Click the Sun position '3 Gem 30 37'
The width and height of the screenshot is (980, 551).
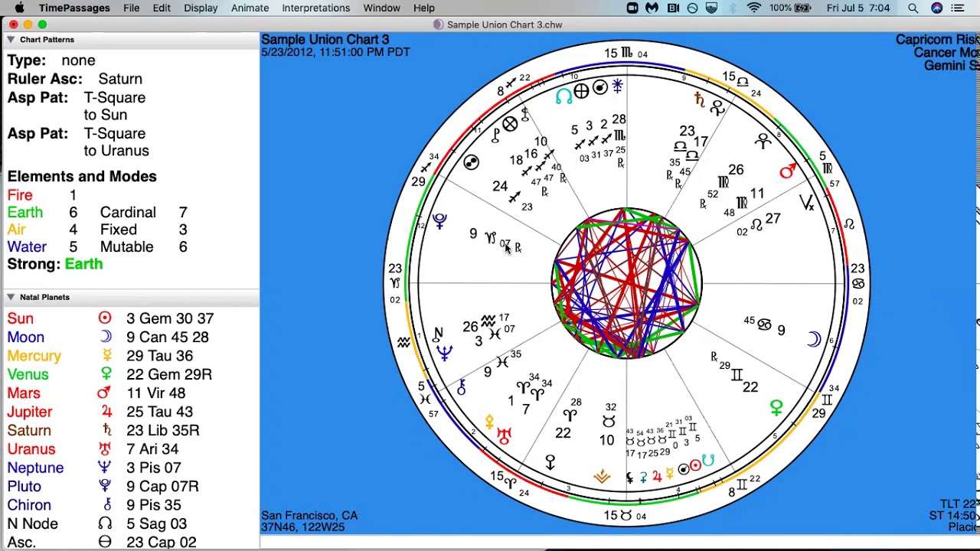pyautogui.click(x=170, y=318)
